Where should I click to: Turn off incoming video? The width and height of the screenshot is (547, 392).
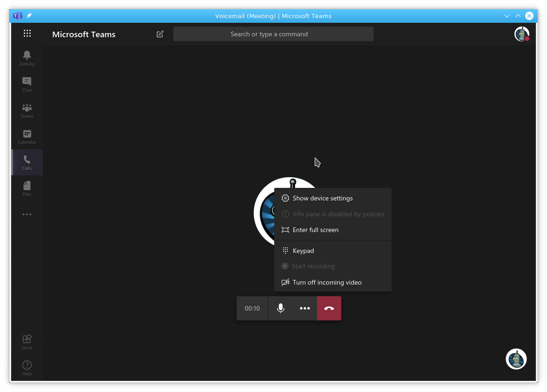[327, 282]
